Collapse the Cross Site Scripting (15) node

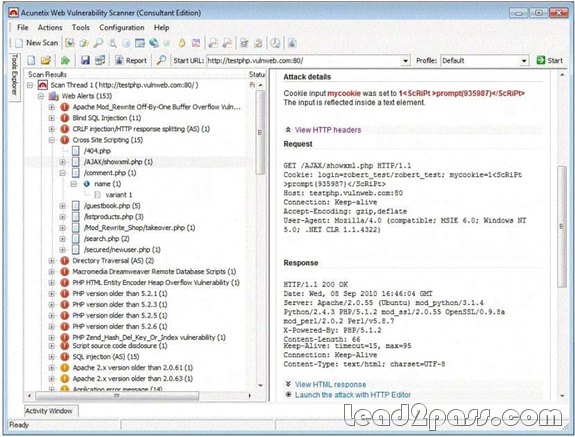pyautogui.click(x=52, y=140)
